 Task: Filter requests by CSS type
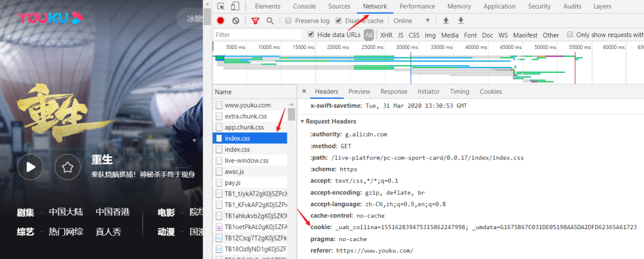[414, 35]
